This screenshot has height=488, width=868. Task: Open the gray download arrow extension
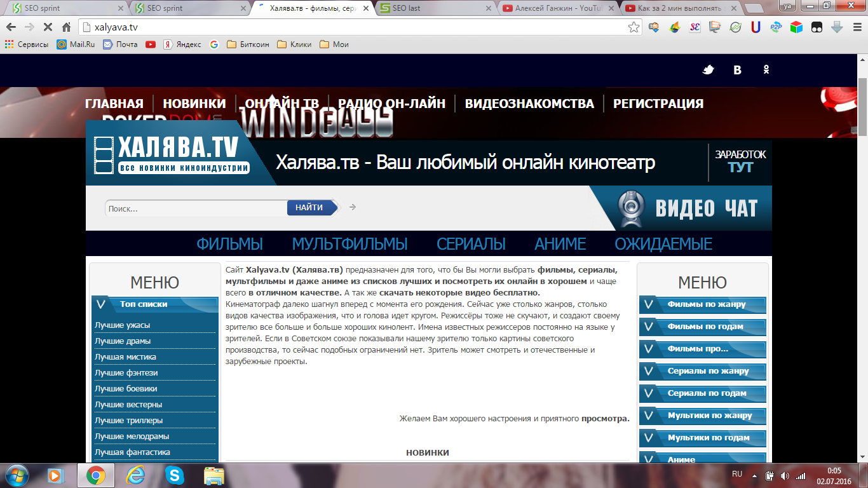click(x=837, y=27)
